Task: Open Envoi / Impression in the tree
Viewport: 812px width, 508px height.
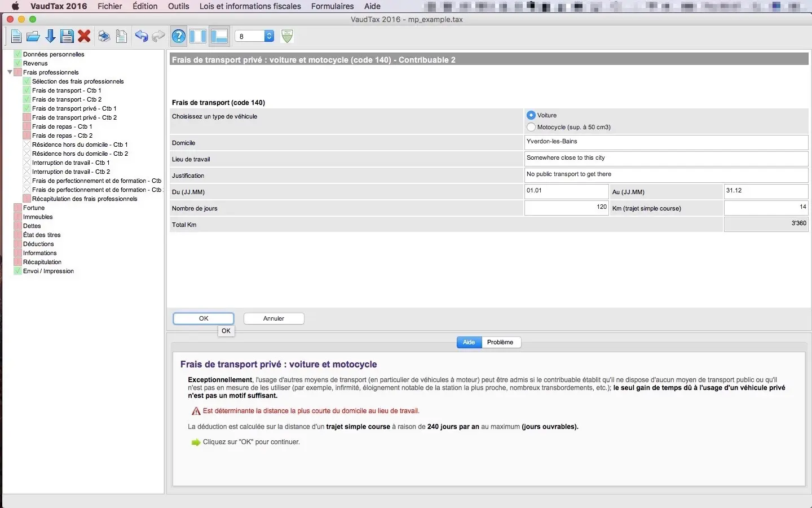Action: (x=48, y=271)
